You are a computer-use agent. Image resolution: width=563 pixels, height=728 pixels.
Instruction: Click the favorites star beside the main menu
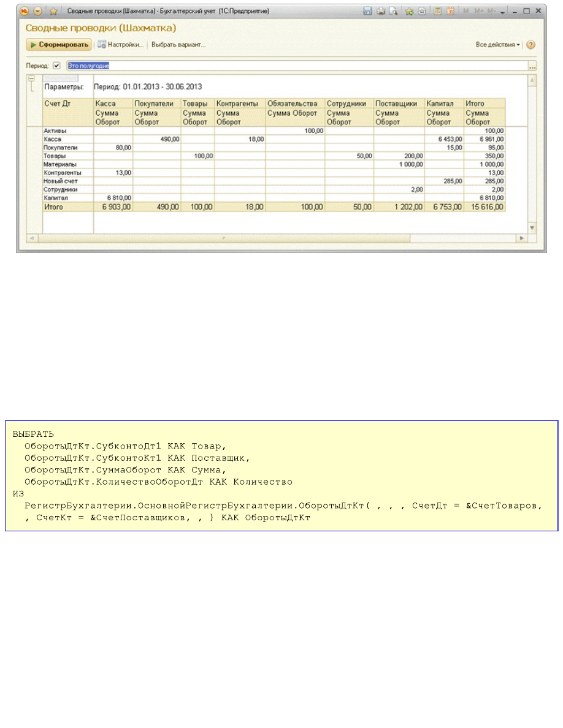pyautogui.click(x=53, y=11)
